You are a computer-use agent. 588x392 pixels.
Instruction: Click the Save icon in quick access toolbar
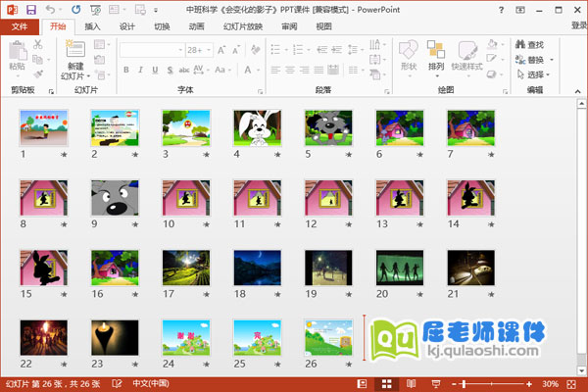tap(29, 9)
